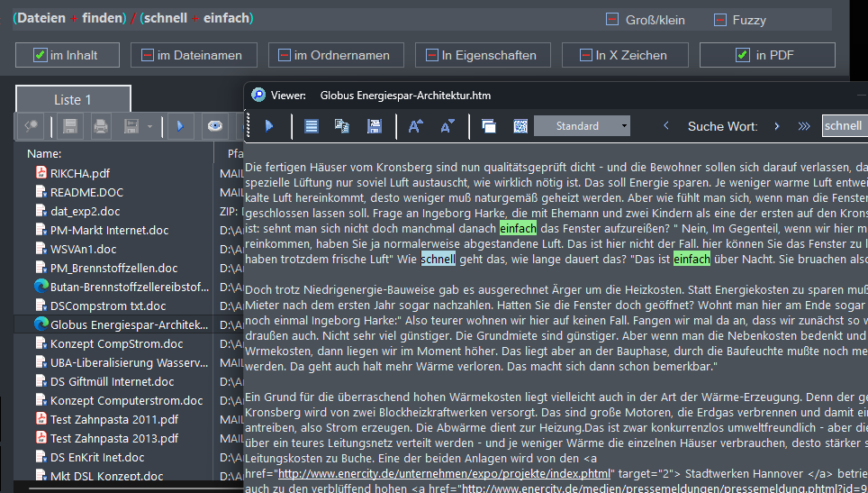The width and height of the screenshot is (868, 493).
Task: Click the Pfa path column header
Action: click(235, 153)
